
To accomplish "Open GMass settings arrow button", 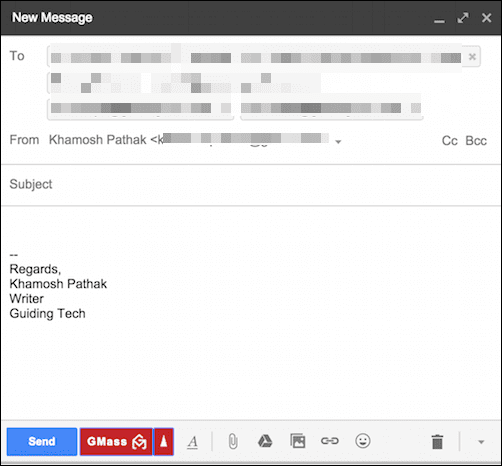I will pos(164,442).
